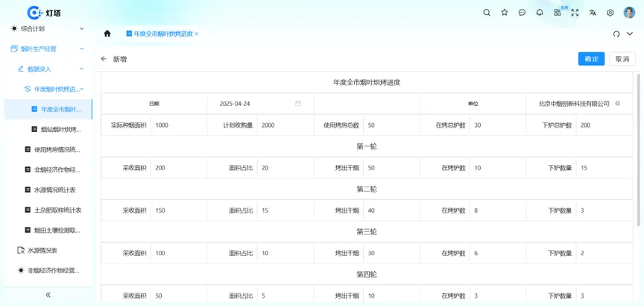Click the 第三轮 section heading
This screenshot has width=644, height=306.
(367, 232)
